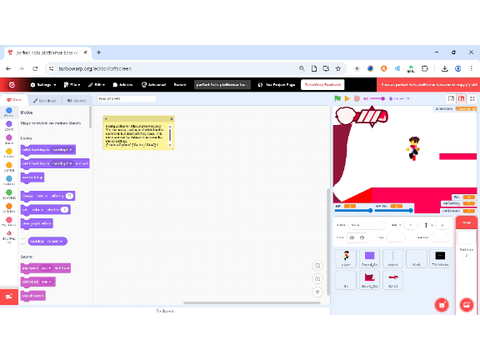Select the Sound block category
The image size is (480, 360).
click(9, 139)
